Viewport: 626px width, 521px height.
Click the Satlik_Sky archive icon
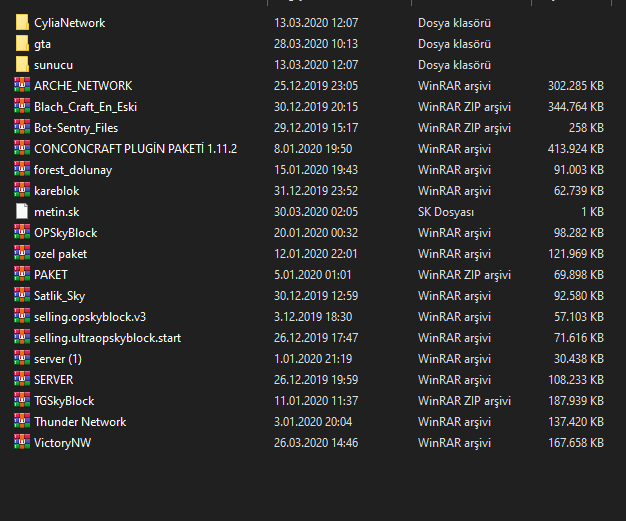[x=22, y=295]
